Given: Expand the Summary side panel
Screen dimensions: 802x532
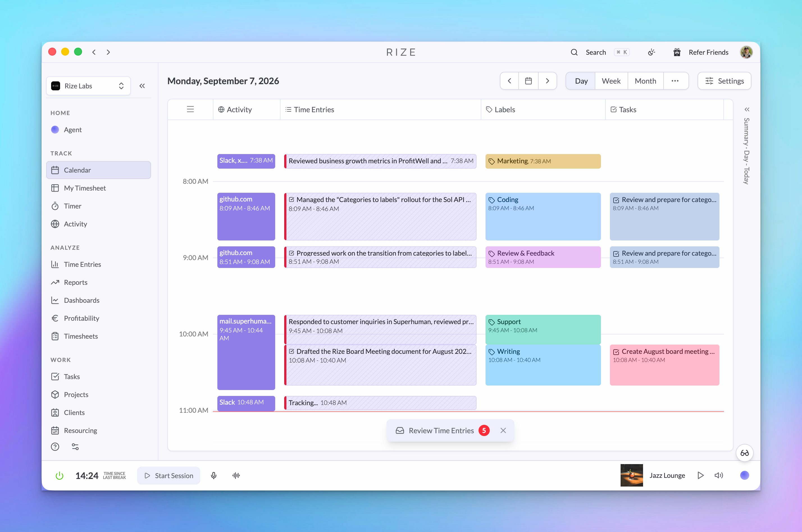Looking at the screenshot, I should click(747, 110).
